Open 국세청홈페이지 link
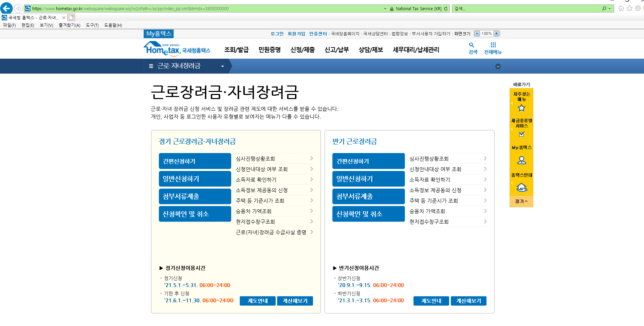Image resolution: width=644 pixels, height=326 pixels. [x=345, y=34]
